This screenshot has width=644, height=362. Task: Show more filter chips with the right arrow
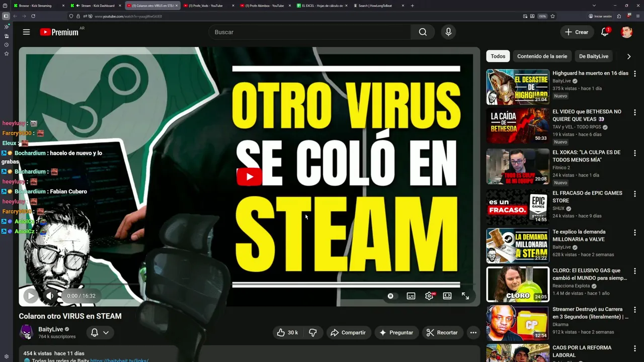coord(628,56)
